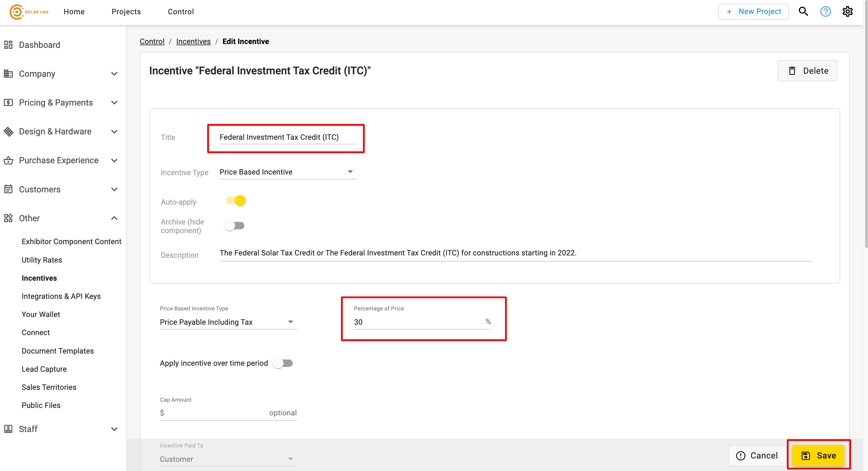868x471 pixels.
Task: Enable the Archive (hide component) toggle
Action: pyautogui.click(x=235, y=226)
